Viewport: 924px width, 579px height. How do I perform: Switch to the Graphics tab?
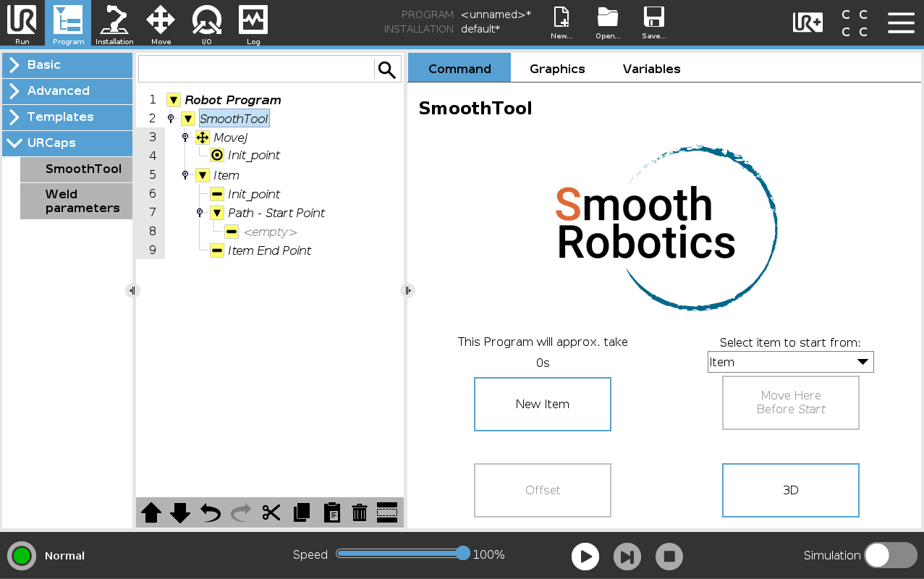click(x=557, y=69)
